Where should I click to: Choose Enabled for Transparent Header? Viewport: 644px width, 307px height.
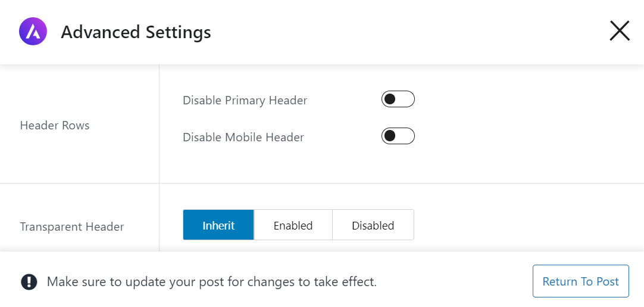293,225
